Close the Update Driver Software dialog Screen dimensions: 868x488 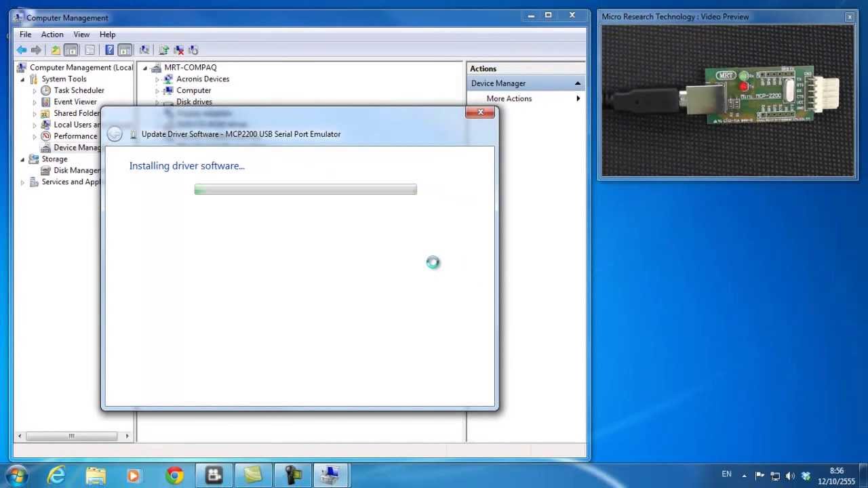coord(480,113)
